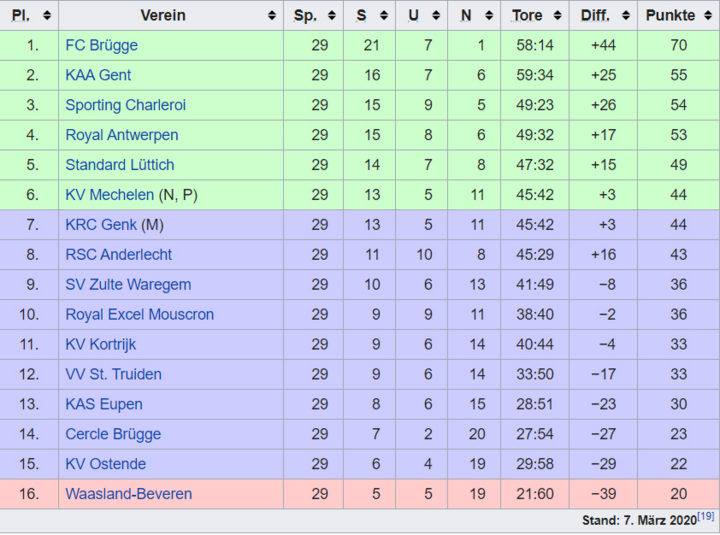The width and height of the screenshot is (720, 535).
Task: Go to Sporting Charleroi page
Action: [x=125, y=105]
